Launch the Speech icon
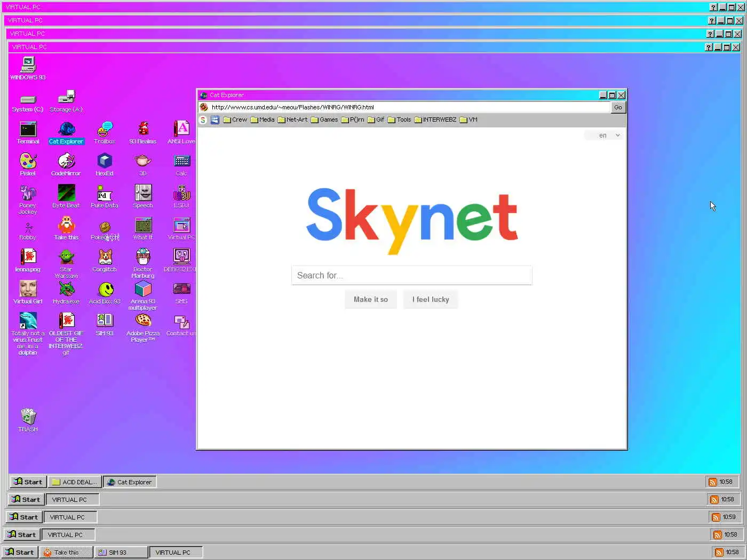Image resolution: width=747 pixels, height=560 pixels. 143,197
